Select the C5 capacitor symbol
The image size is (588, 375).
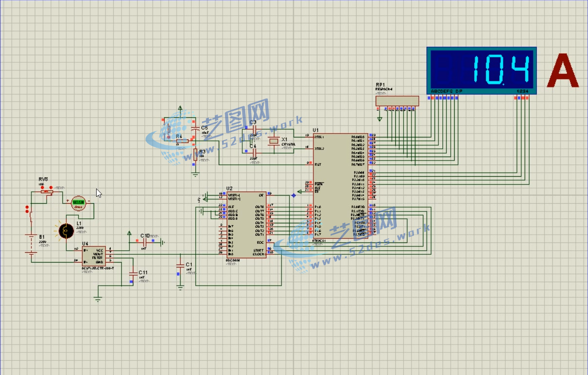[195, 129]
